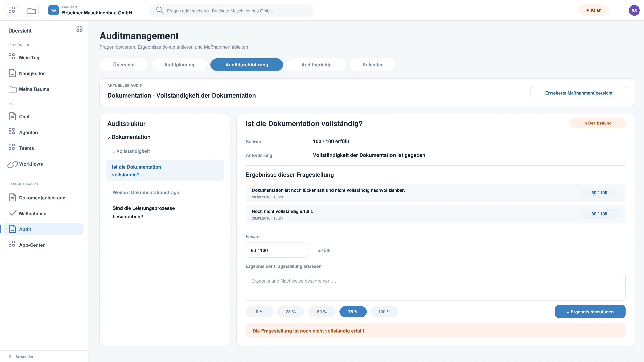Select the 50 % rating option
The height and width of the screenshot is (362, 644).
point(322,312)
